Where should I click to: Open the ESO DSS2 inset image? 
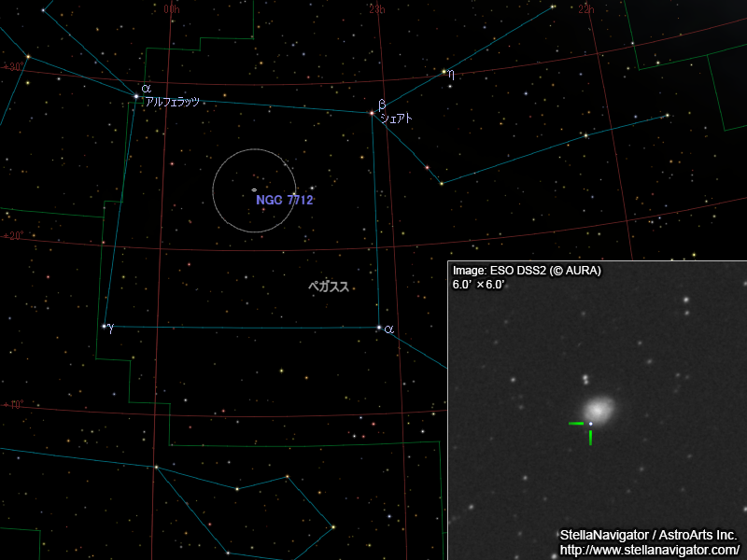[598, 411]
